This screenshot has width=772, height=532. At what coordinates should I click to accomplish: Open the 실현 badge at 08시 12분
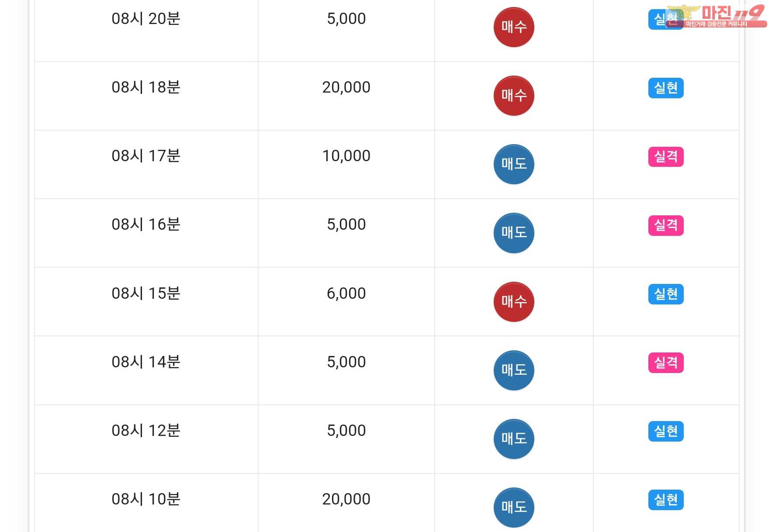click(x=666, y=431)
